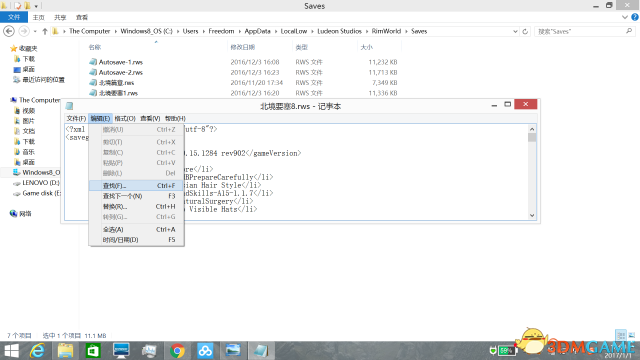The image size is (640, 360).
Task: Sort by 修改日期 column header
Action: [x=242, y=47]
